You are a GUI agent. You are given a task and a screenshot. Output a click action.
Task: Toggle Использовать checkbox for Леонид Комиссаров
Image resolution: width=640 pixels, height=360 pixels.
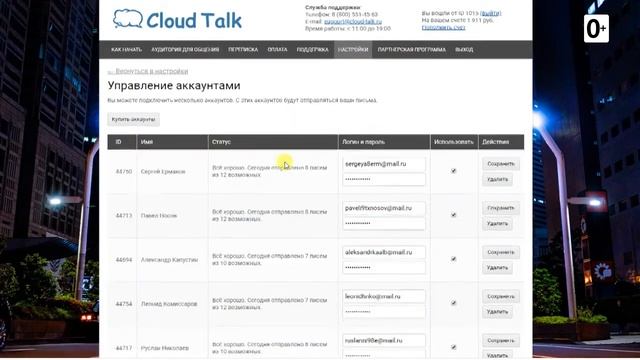coord(453,303)
